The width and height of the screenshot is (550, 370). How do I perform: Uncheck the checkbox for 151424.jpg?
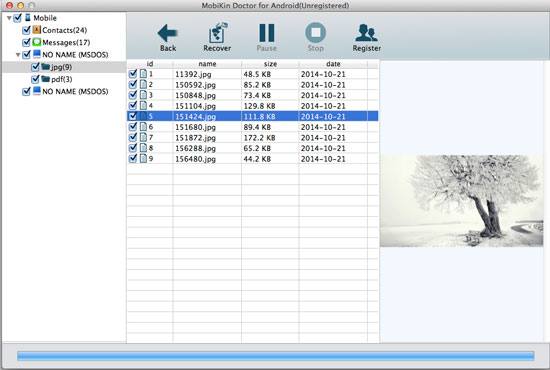[133, 116]
